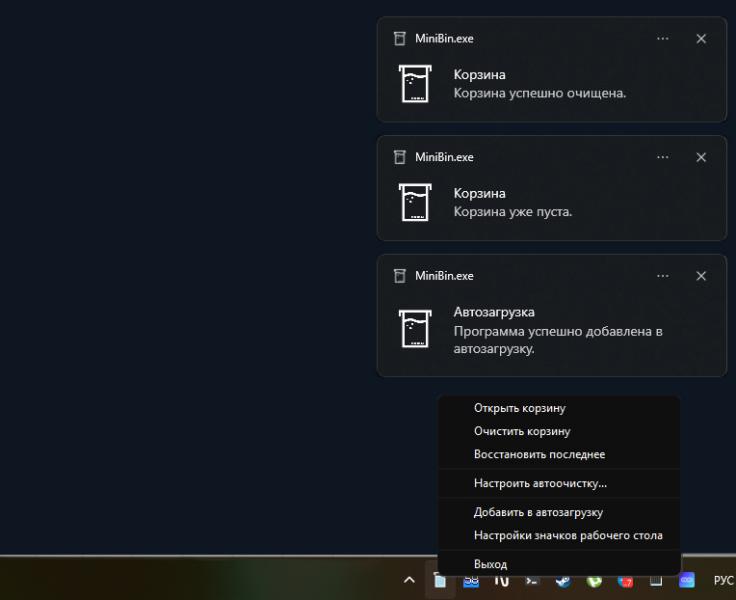Open three-dot options on Корзина уже пуста notification
Viewport: 736px width, 600px height.
click(x=663, y=157)
